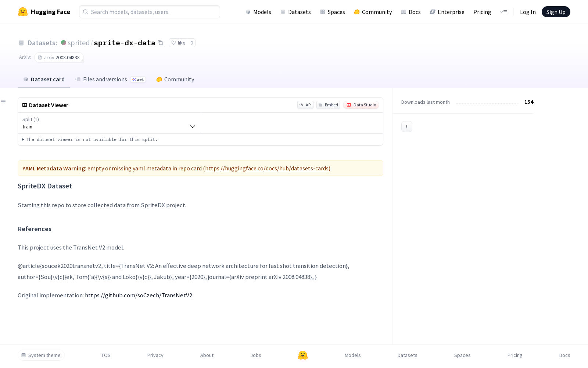Click the Datasets stack icon beside breadcrumb
588x368 pixels.
(x=21, y=43)
